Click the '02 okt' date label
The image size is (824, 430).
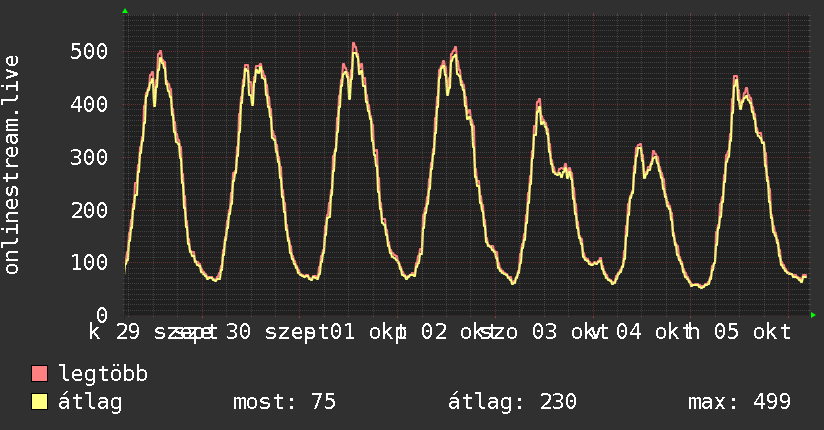click(459, 332)
